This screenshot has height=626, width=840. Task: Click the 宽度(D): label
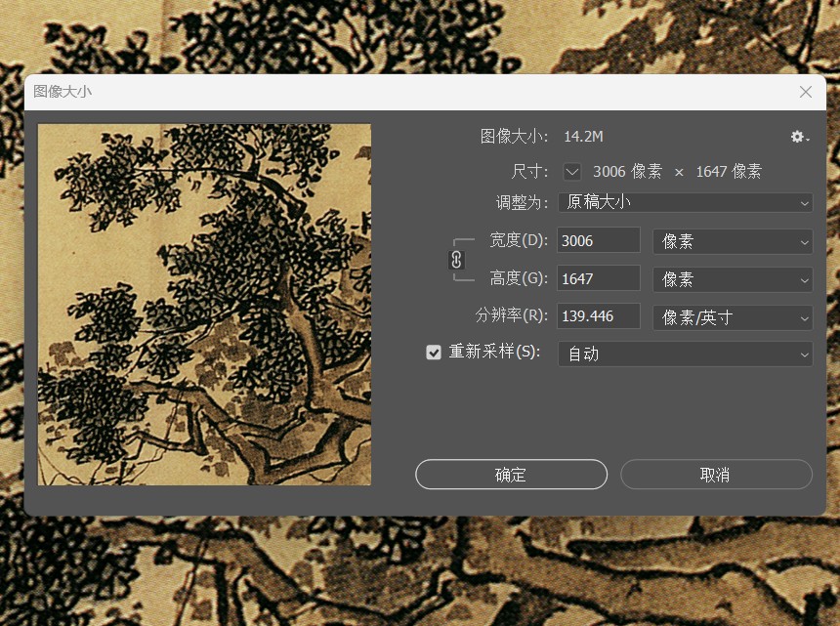(x=519, y=240)
